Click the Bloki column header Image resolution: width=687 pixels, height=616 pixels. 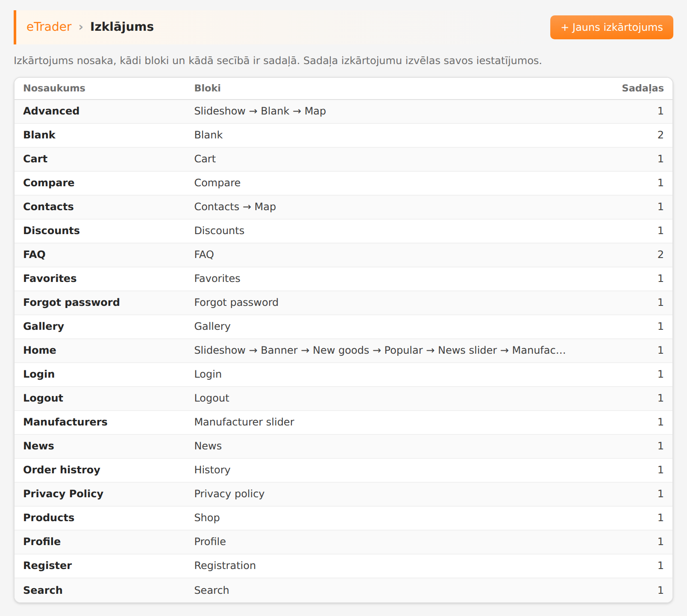207,88
